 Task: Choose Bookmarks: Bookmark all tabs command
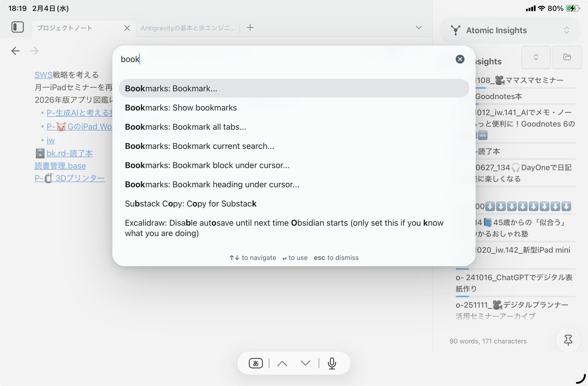186,127
